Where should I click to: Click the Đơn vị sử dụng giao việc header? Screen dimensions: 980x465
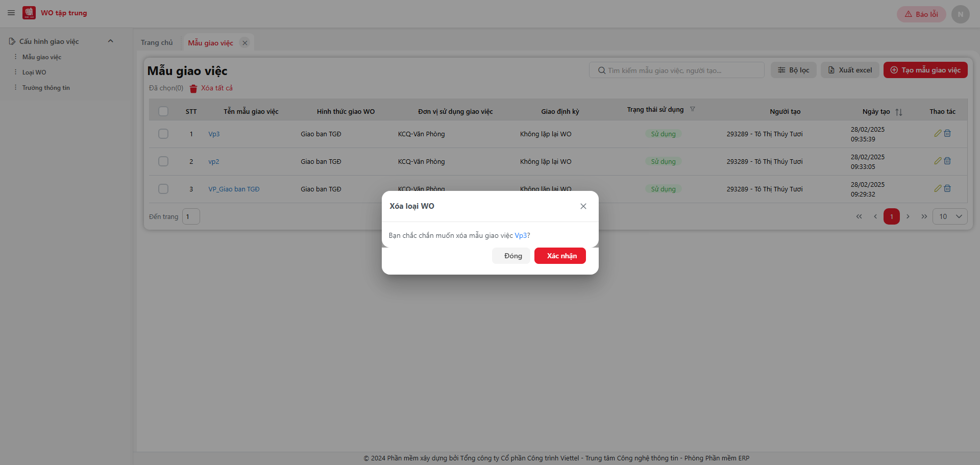[455, 111]
